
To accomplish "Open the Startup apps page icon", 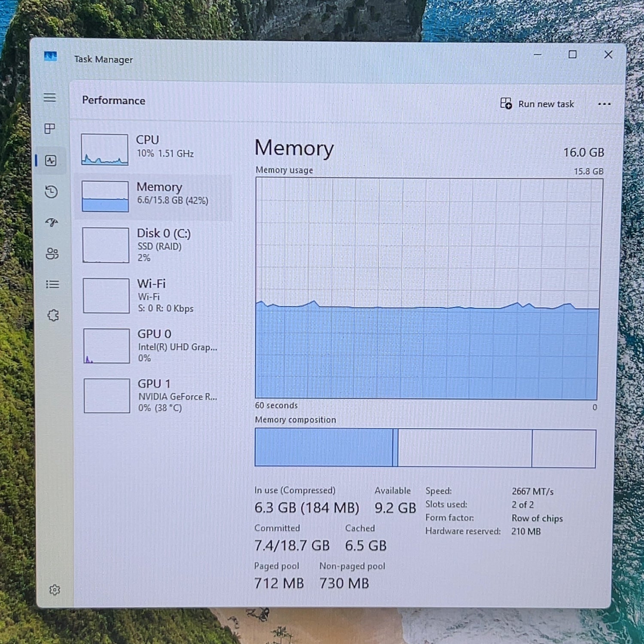I will tap(52, 222).
